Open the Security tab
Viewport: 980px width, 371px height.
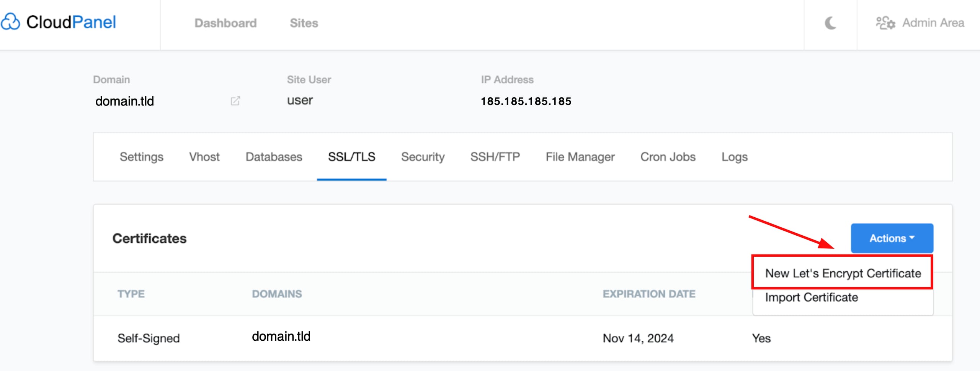pos(422,156)
